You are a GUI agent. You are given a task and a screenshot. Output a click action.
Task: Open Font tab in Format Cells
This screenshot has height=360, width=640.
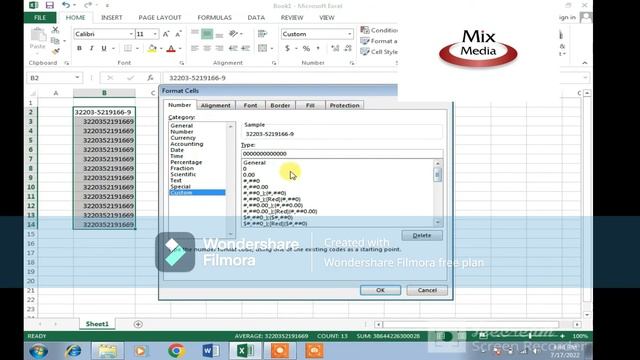click(x=250, y=105)
